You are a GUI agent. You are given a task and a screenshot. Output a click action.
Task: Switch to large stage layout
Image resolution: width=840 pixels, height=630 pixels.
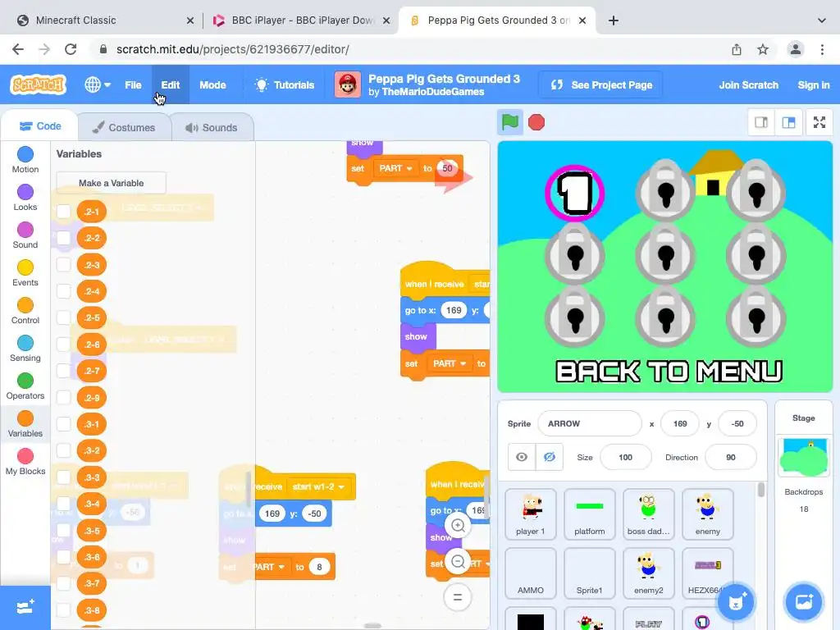[788, 123]
